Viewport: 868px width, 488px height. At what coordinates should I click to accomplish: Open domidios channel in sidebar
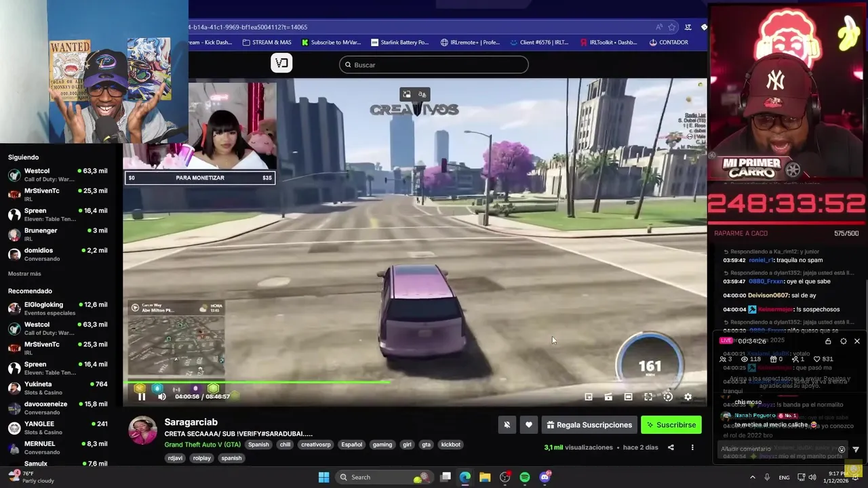58,254
